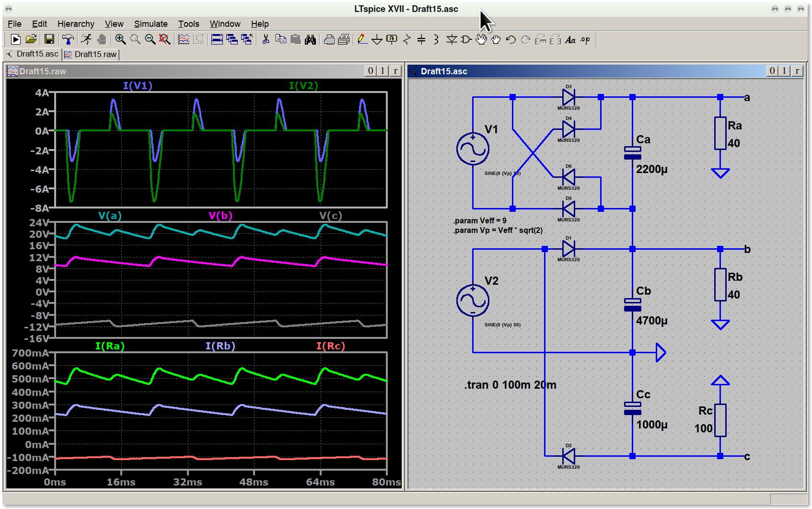812x509 pixels.
Task: Tile windows horizontally using toolbar icon
Action: 217,39
